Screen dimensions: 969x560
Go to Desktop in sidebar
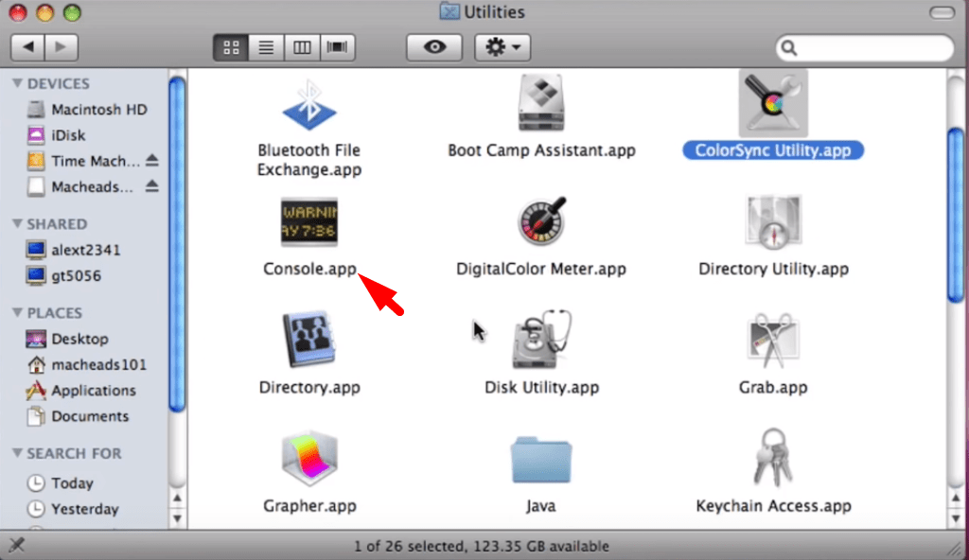pos(67,339)
